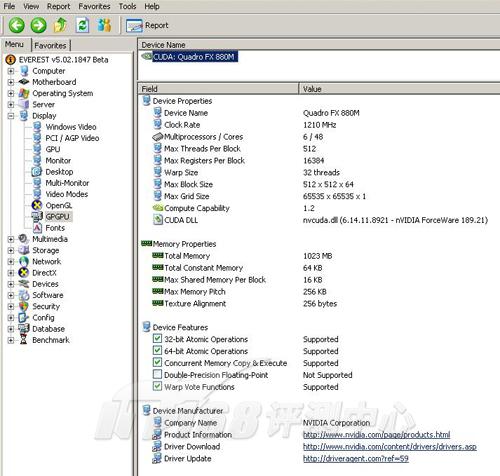Screen dimensions: 500x476
Task: Click the green Forward arrow toolbar icon
Action: (38, 25)
